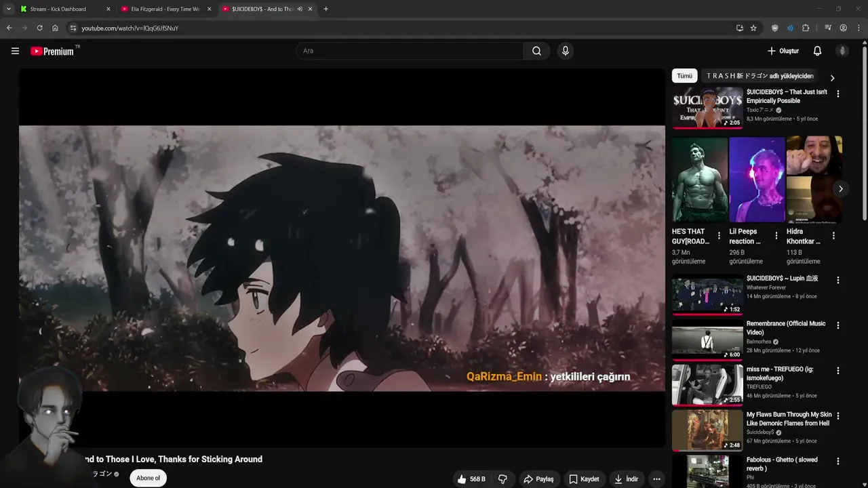The width and height of the screenshot is (868, 488).
Task: Mute the $UICIDEBOY$ tab via speaker icon
Action: (x=300, y=9)
